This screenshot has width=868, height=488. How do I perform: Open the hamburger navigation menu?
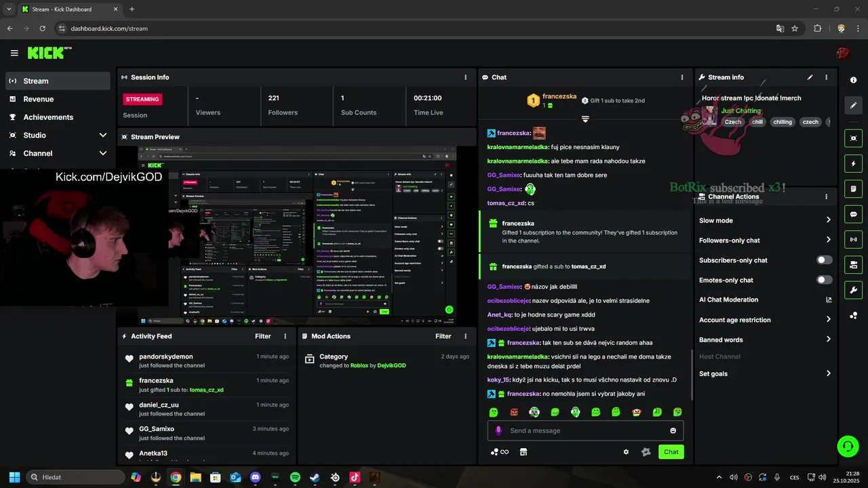click(x=14, y=53)
